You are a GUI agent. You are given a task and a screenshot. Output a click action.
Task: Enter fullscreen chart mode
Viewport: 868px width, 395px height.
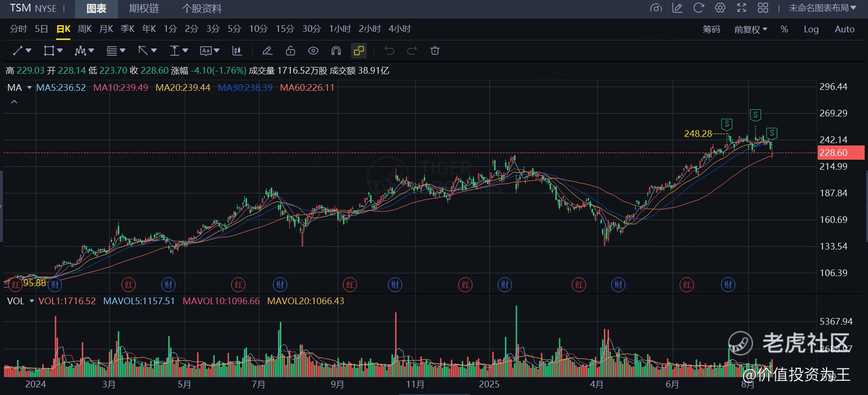[x=741, y=8]
